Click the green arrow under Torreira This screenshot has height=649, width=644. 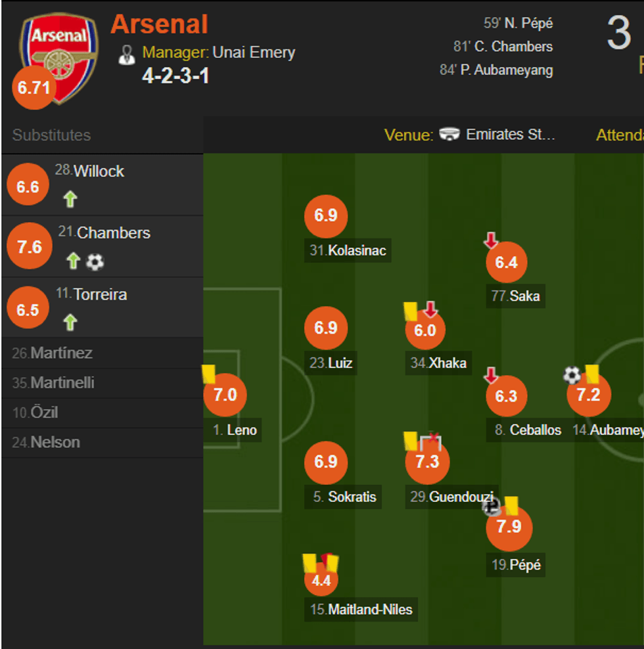pos(70,322)
